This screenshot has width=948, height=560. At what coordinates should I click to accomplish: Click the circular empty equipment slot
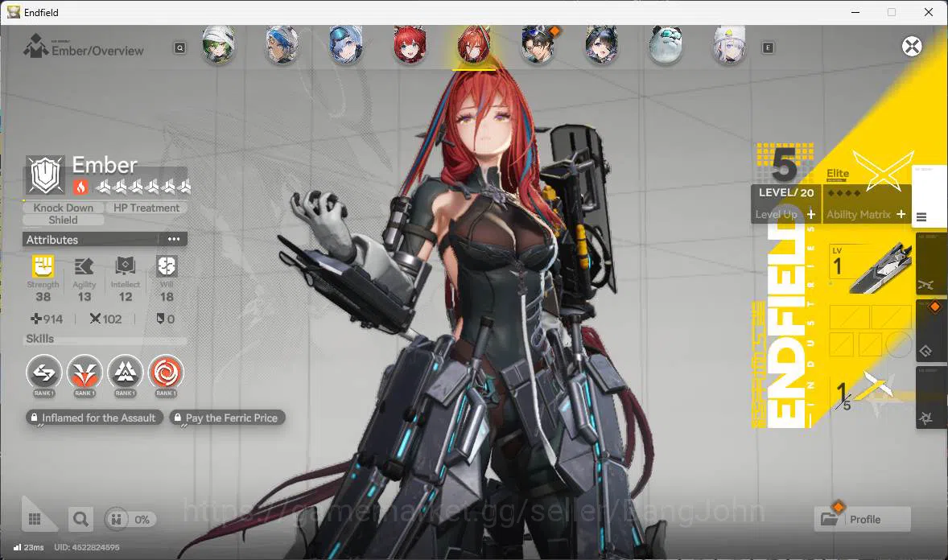(x=899, y=344)
